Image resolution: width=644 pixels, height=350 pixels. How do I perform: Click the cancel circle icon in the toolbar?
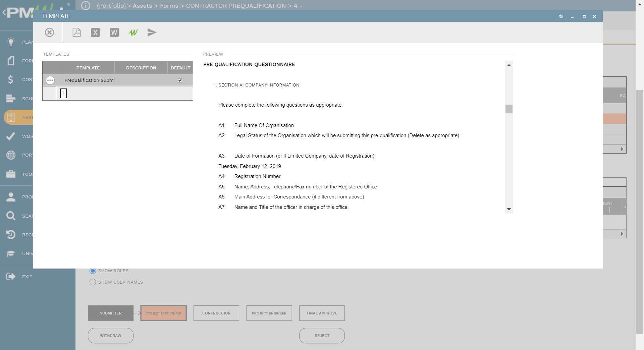(x=50, y=32)
